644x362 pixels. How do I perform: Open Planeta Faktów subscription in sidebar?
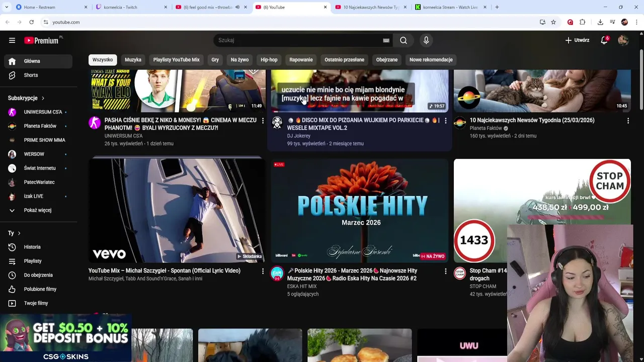click(38, 126)
